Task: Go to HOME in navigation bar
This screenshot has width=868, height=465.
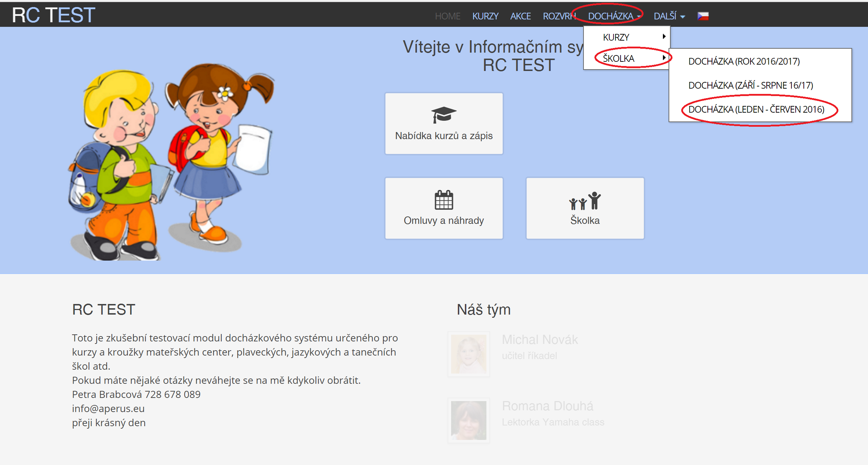Action: [x=447, y=16]
